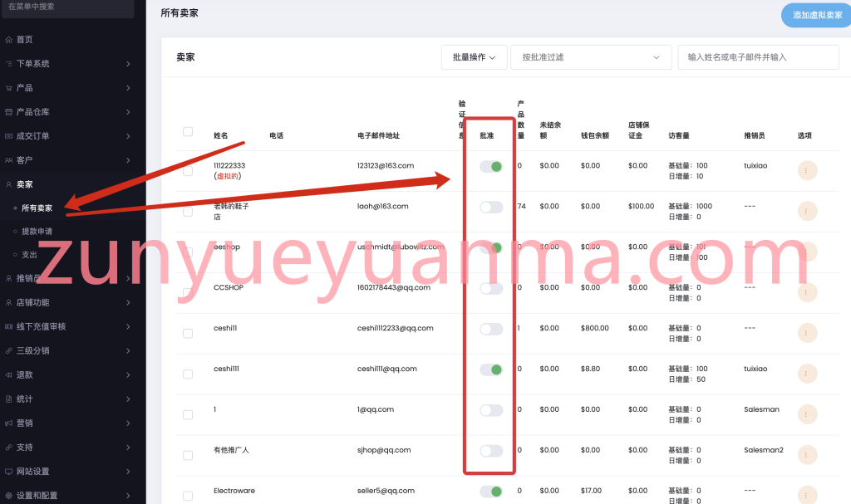Enable approval for laoh@163.com seller
The height and width of the screenshot is (504, 851).
tap(491, 208)
